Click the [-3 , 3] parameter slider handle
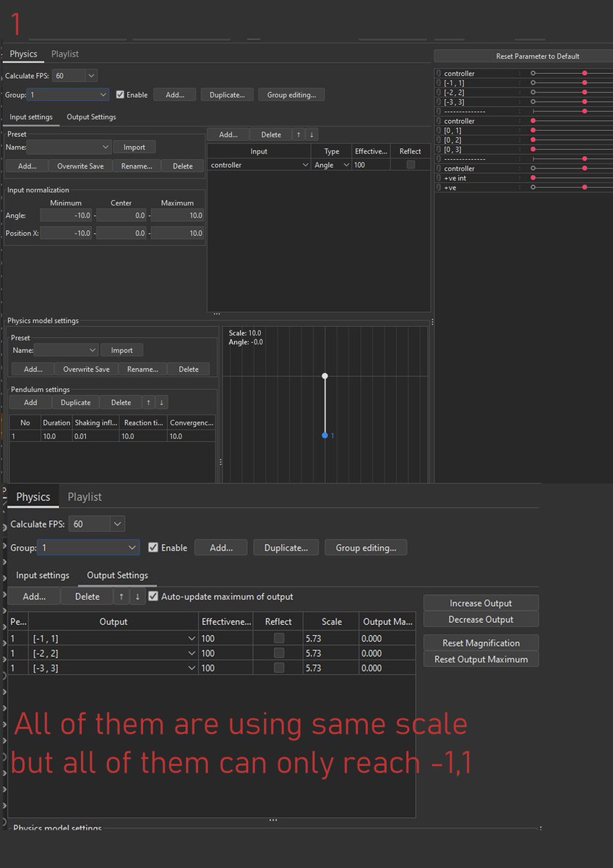Viewport: 613px width, 868px height. [585, 102]
